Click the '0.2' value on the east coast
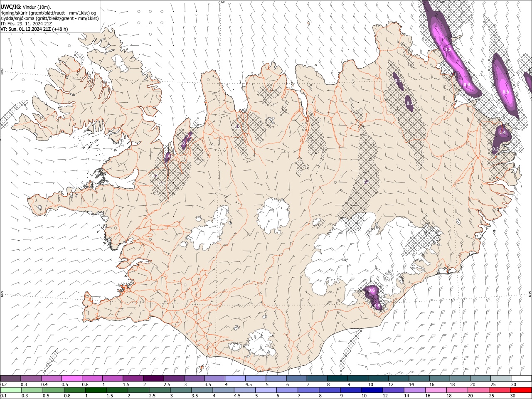This screenshot has height=399, width=532. [495, 149]
